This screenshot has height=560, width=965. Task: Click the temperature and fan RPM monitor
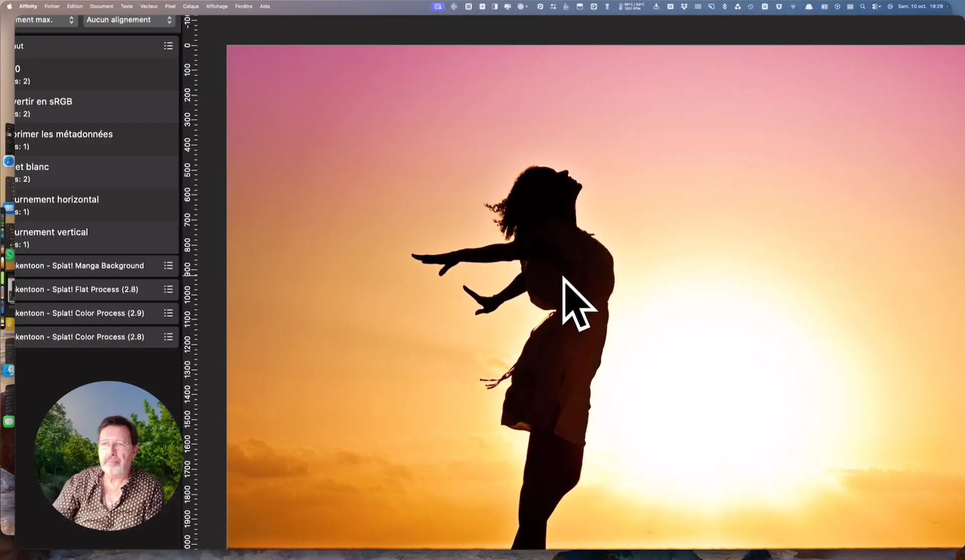pyautogui.click(x=631, y=7)
